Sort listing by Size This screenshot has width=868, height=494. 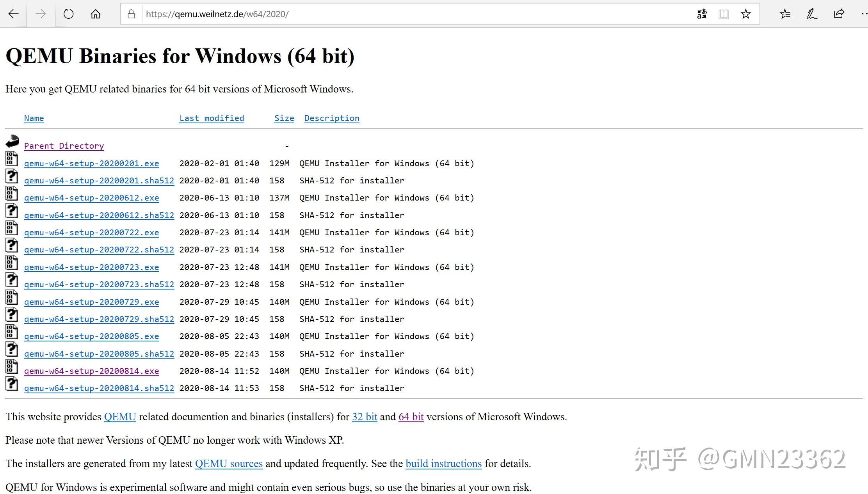(x=284, y=118)
